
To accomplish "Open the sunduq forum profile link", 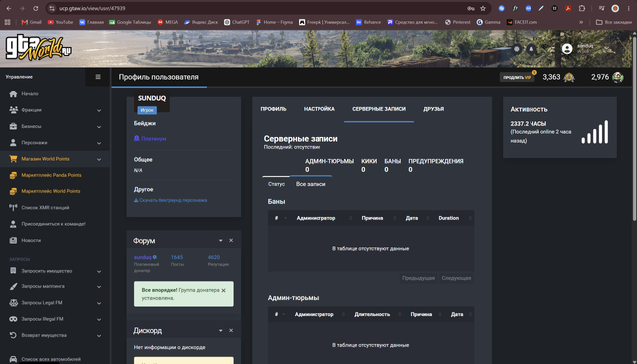I will click(143, 257).
